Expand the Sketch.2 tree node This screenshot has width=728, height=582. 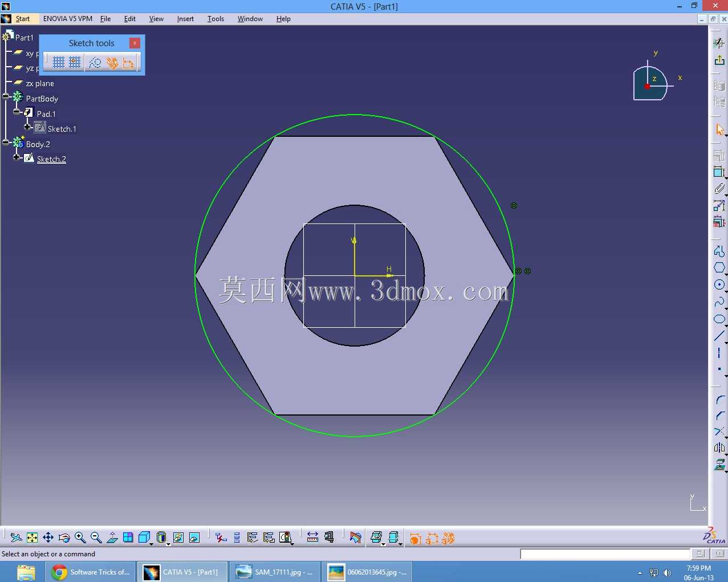[17, 157]
